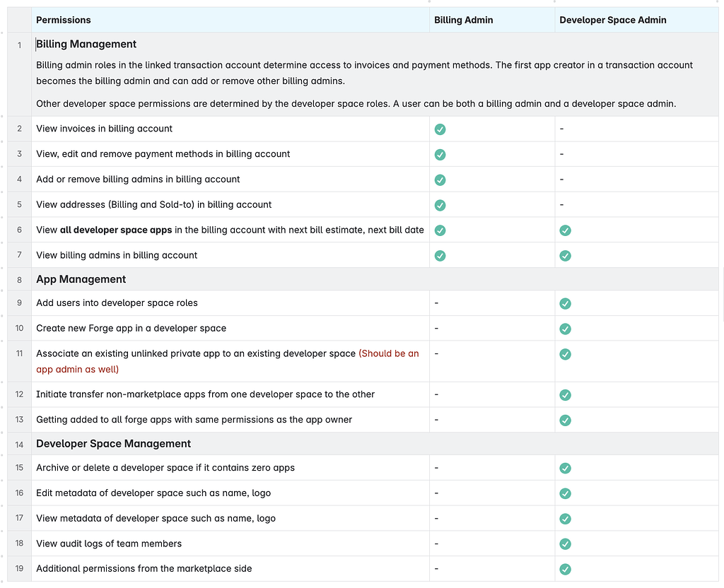This screenshot has height=588, width=724.
Task: Click the checkmark for editing developer space metadata
Action: pyautogui.click(x=565, y=493)
